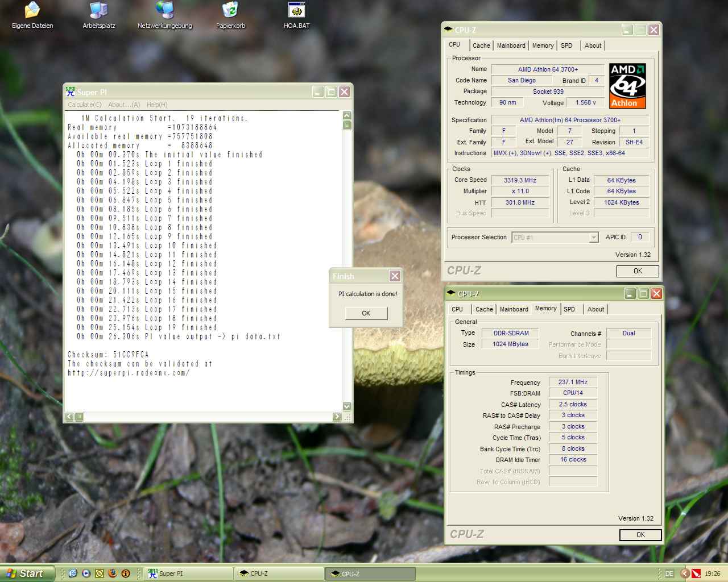Select Cache tab in lower CPU-Z window

[x=484, y=309]
